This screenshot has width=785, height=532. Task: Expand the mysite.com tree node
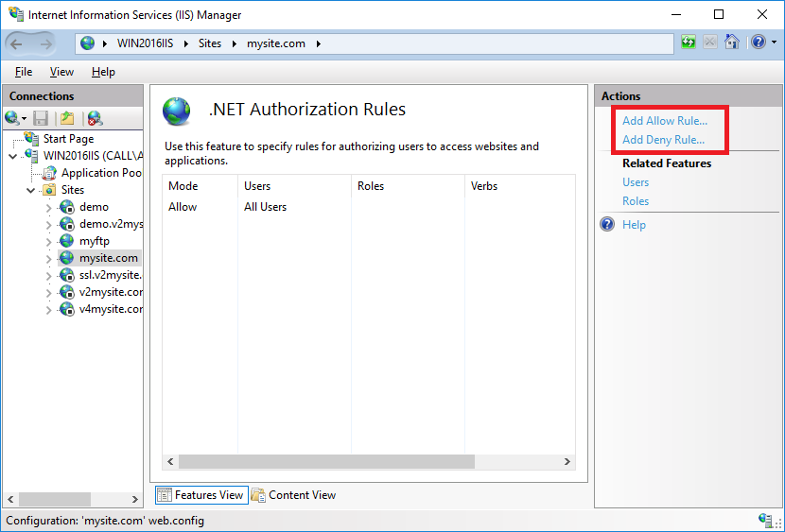[x=48, y=259]
